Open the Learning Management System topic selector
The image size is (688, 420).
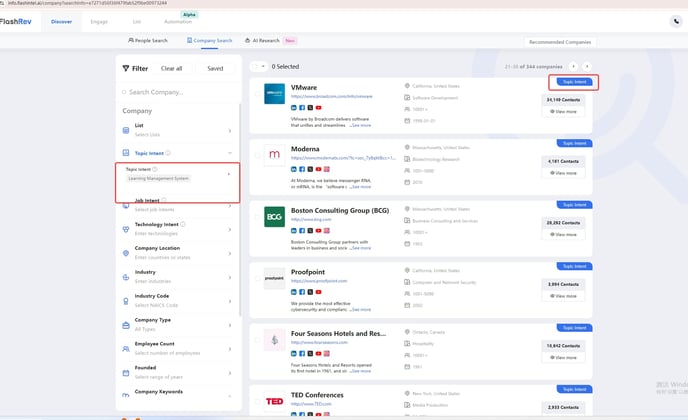[x=177, y=175]
